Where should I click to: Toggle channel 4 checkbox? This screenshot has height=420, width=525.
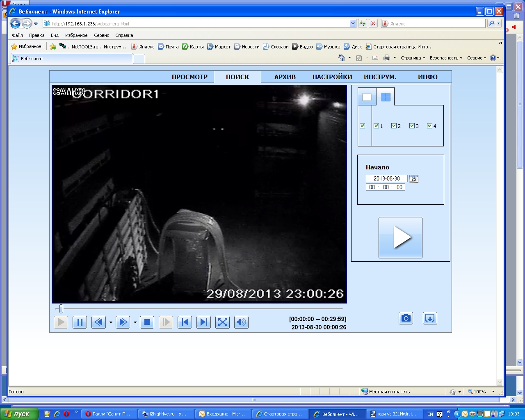(x=429, y=126)
